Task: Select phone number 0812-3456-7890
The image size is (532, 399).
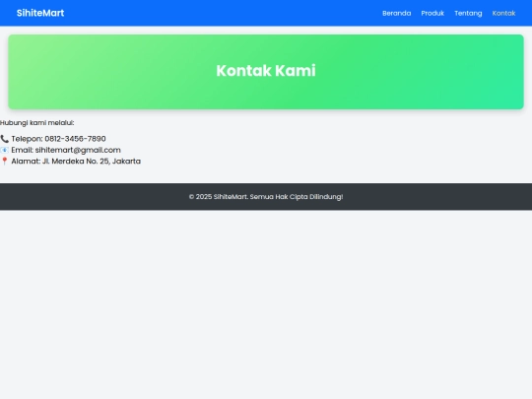Action: coord(75,139)
